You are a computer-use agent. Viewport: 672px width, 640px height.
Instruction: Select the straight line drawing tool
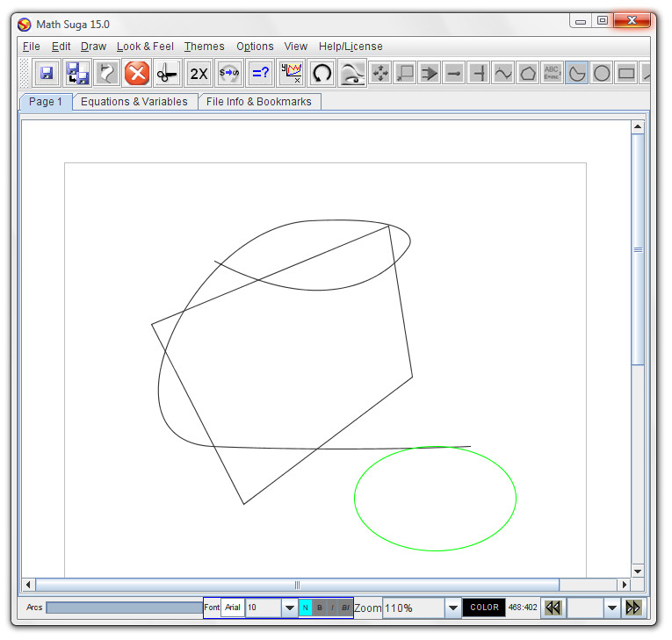point(454,73)
